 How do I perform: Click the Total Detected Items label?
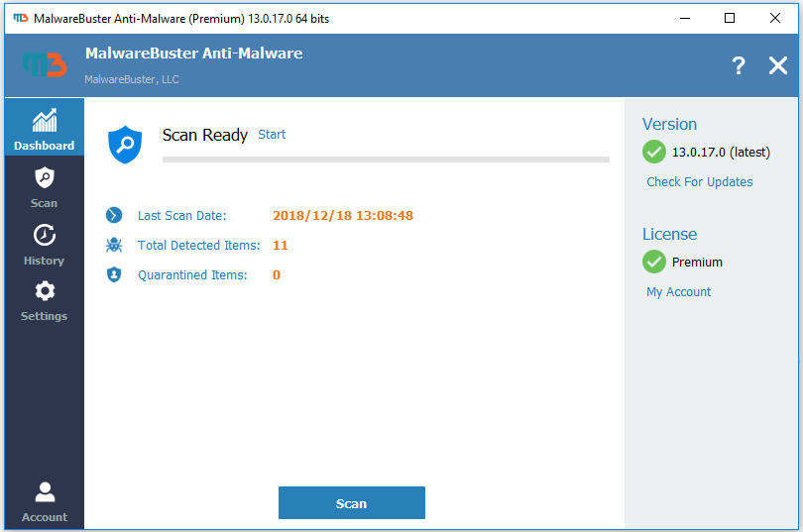[x=198, y=246]
